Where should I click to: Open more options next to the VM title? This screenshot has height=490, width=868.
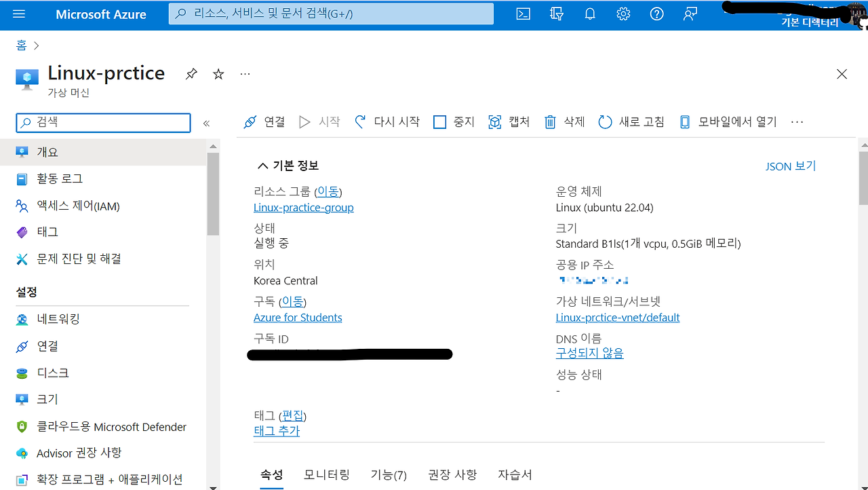(x=245, y=74)
